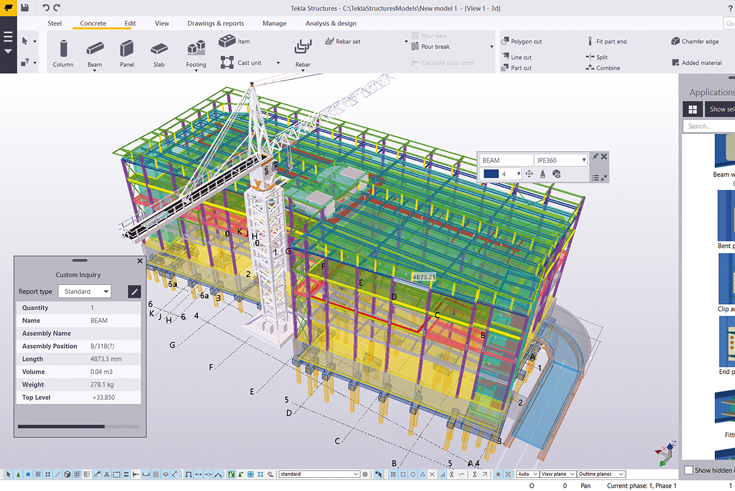Click the blue class color swatch
Image resolution: width=735 pixels, height=491 pixels.
(491, 174)
